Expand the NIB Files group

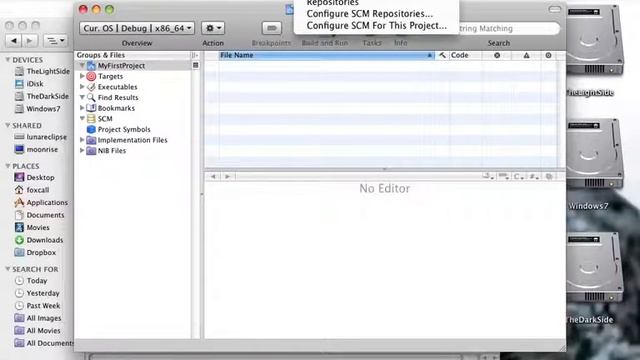(x=82, y=150)
